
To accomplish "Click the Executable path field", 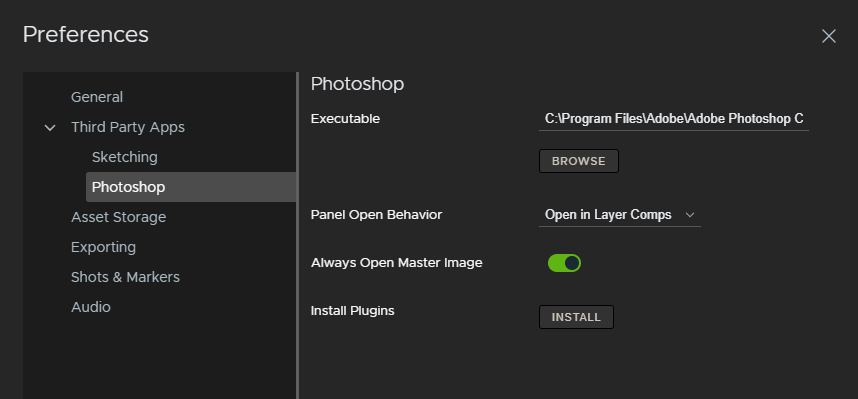I will point(674,119).
